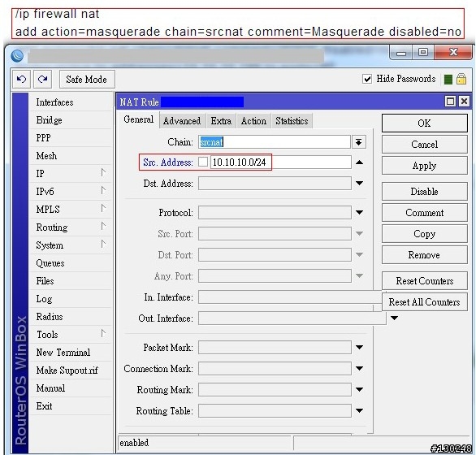Click the Comment button
Screen dimensions: 476x455
click(x=424, y=213)
